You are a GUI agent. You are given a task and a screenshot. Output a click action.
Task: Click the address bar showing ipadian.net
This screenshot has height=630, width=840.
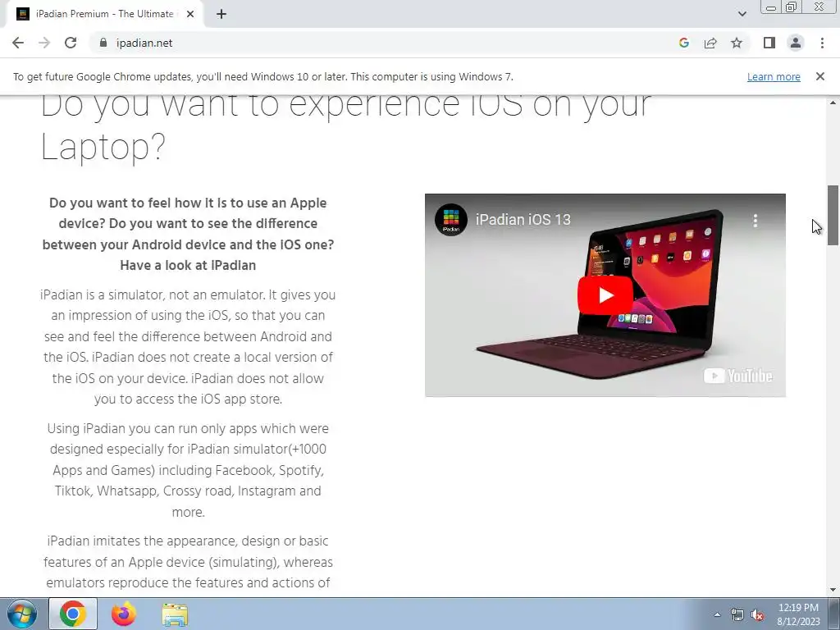386,43
